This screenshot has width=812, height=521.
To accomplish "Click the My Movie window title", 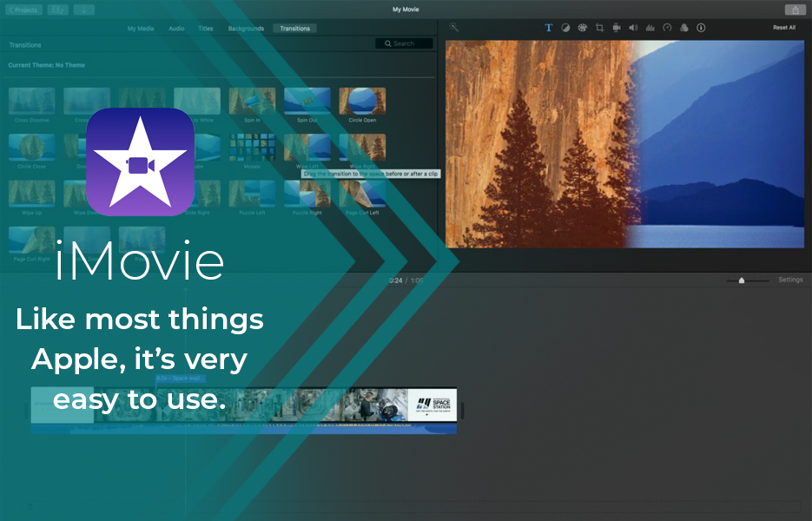I will coord(406,10).
